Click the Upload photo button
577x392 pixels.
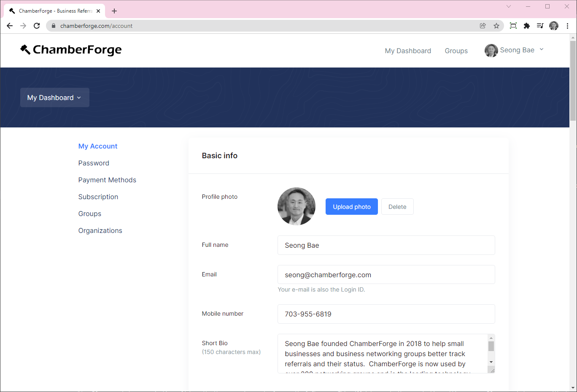click(351, 206)
